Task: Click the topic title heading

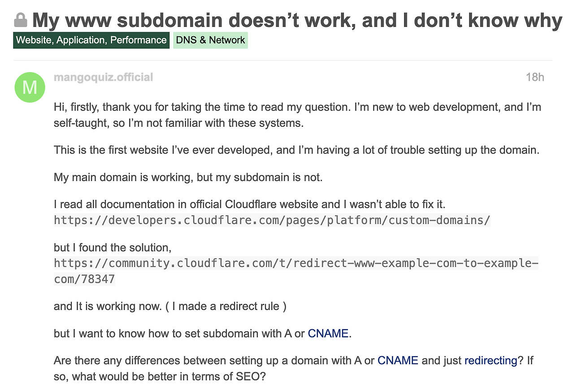Action: tap(297, 20)
